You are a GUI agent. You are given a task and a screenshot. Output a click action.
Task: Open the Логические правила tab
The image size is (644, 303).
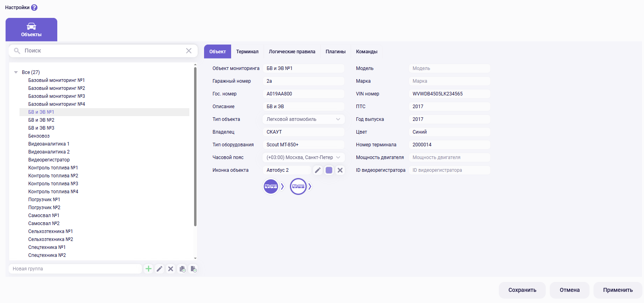292,52
